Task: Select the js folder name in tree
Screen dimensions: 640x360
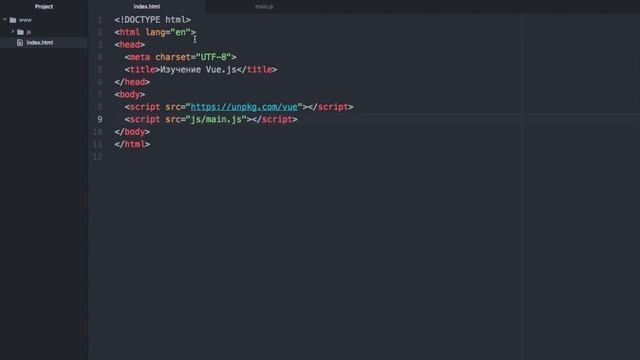Action: coord(29,32)
